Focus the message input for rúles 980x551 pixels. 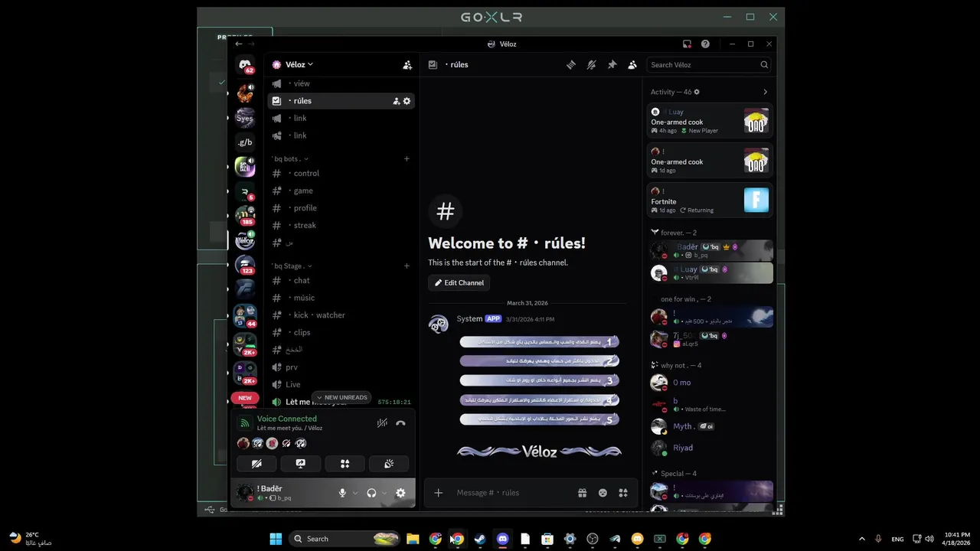click(x=513, y=493)
